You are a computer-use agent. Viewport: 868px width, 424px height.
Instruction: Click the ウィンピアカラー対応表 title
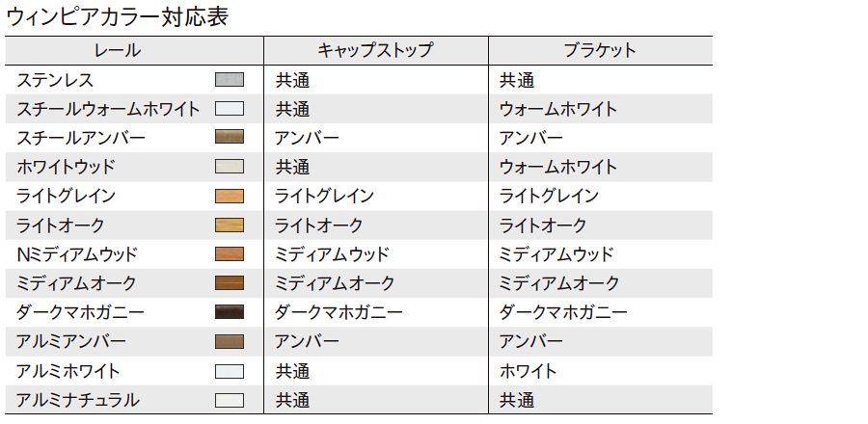point(117,16)
